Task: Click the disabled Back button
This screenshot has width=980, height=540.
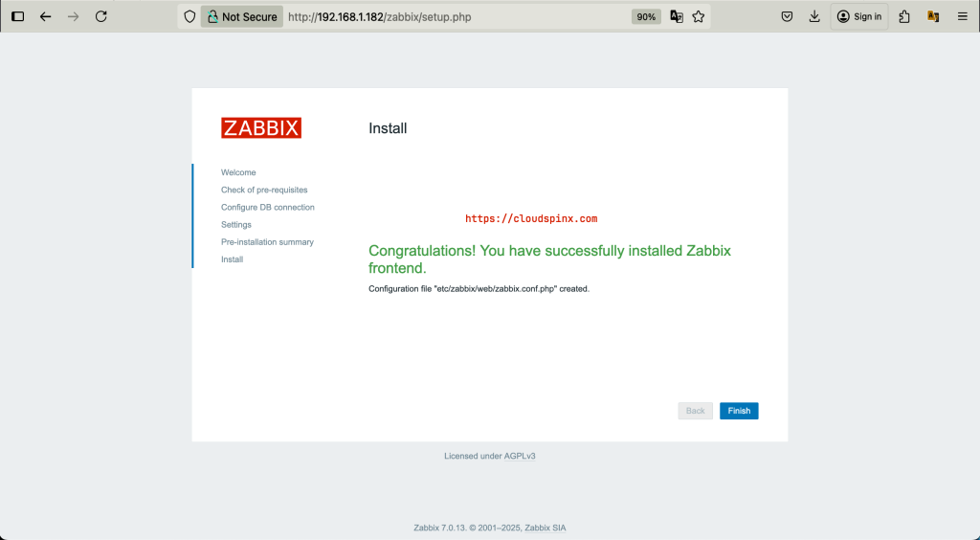Action: pos(695,411)
